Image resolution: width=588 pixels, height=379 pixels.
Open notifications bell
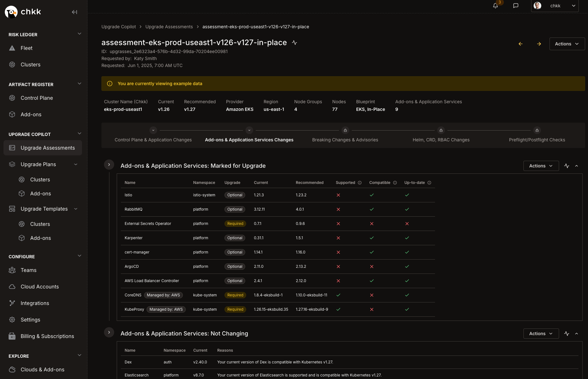tap(495, 6)
